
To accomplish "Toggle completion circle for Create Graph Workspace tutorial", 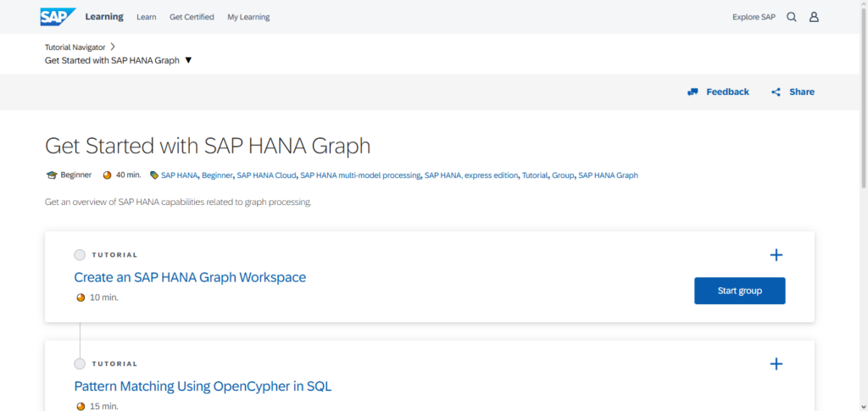I will [80, 255].
